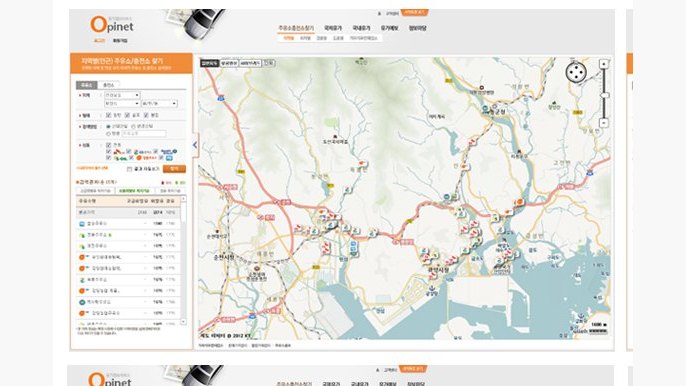Open the city dropdown below the province
686x386 pixels.
coord(122,103)
